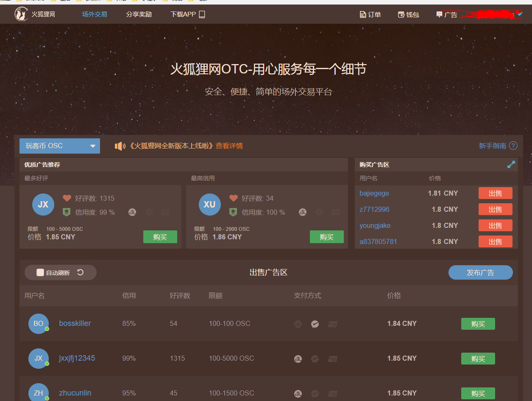Click the 好评数 column header
The image size is (532, 401).
[x=180, y=295]
